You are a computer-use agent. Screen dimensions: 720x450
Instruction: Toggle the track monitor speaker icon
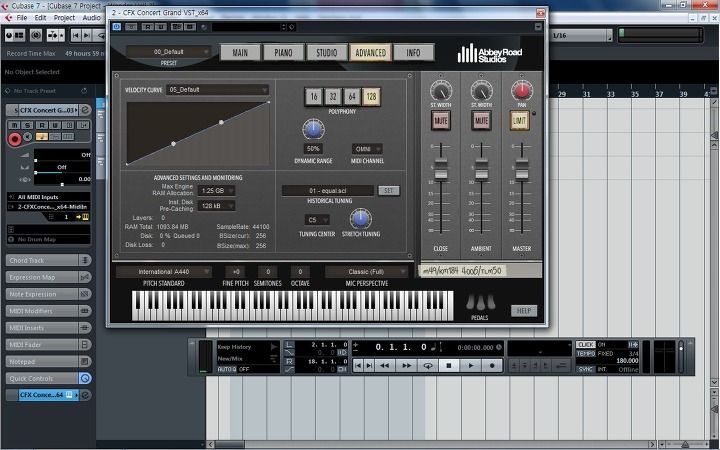coord(28,137)
